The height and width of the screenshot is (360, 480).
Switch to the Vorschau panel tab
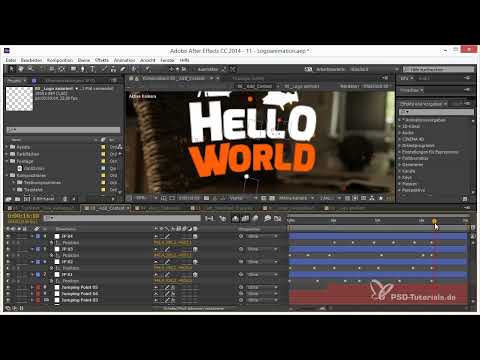click(411, 90)
